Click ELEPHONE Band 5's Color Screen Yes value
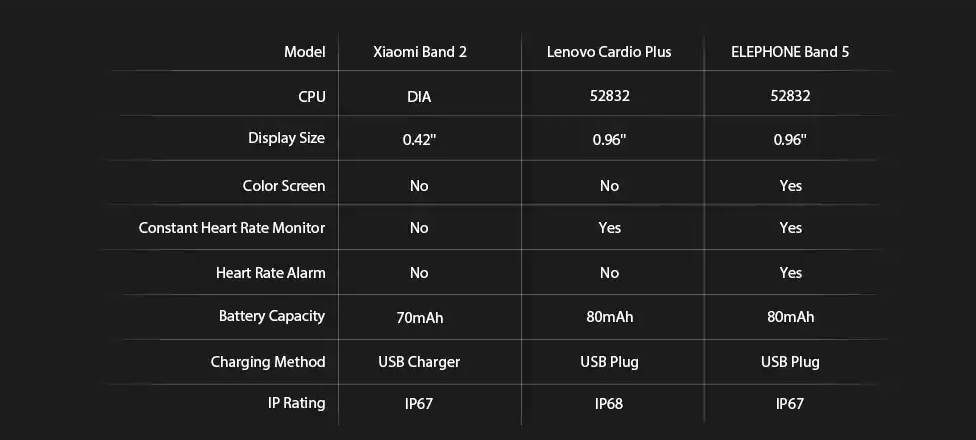976x440 pixels. click(x=790, y=186)
